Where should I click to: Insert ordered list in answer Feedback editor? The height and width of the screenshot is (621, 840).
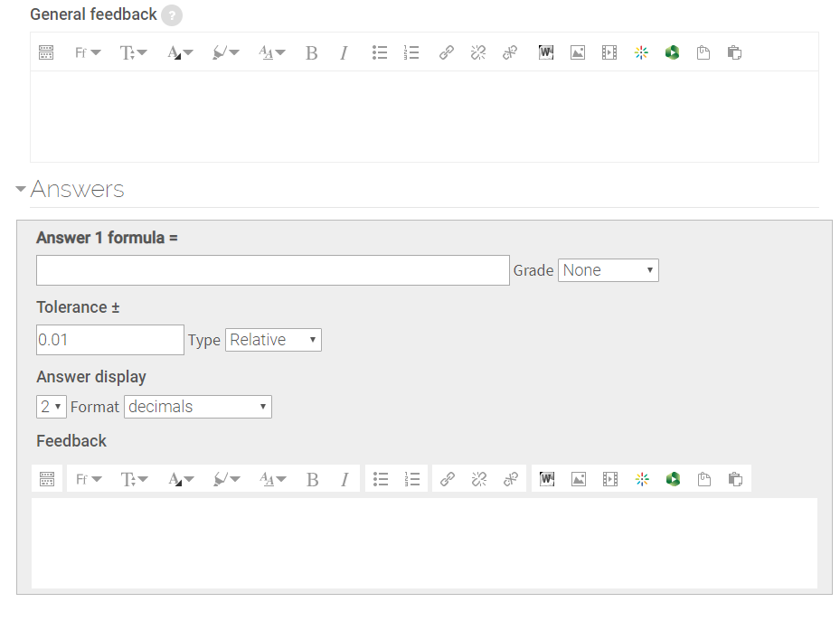[x=412, y=479]
